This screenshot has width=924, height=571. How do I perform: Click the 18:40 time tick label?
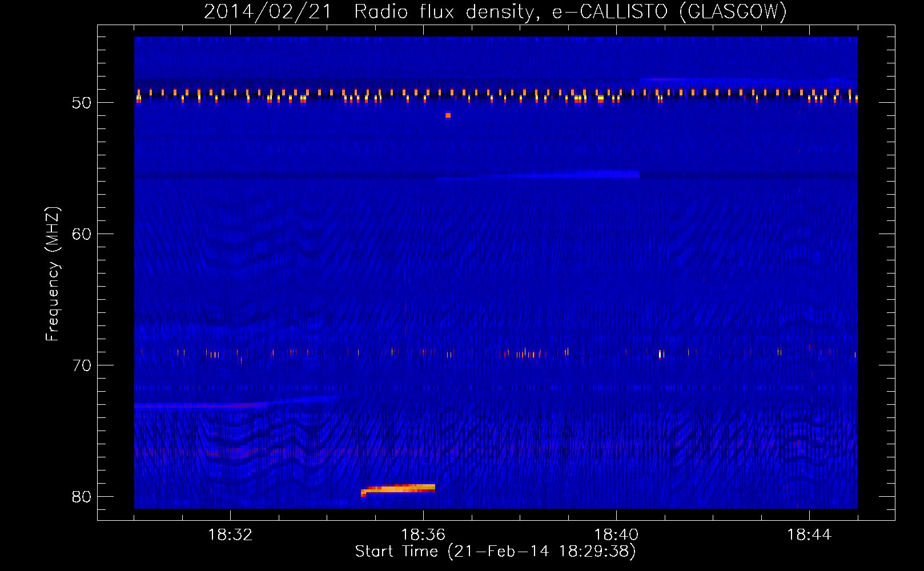point(616,535)
